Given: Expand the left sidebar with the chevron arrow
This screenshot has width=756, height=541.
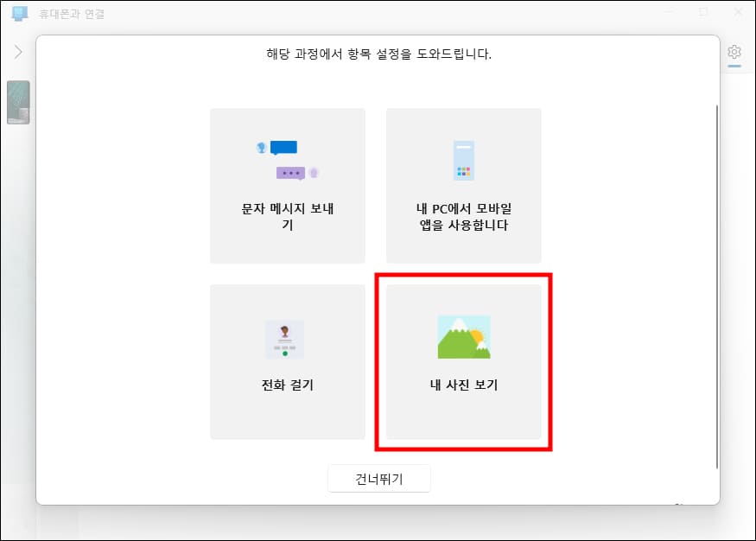Looking at the screenshot, I should point(17,51).
